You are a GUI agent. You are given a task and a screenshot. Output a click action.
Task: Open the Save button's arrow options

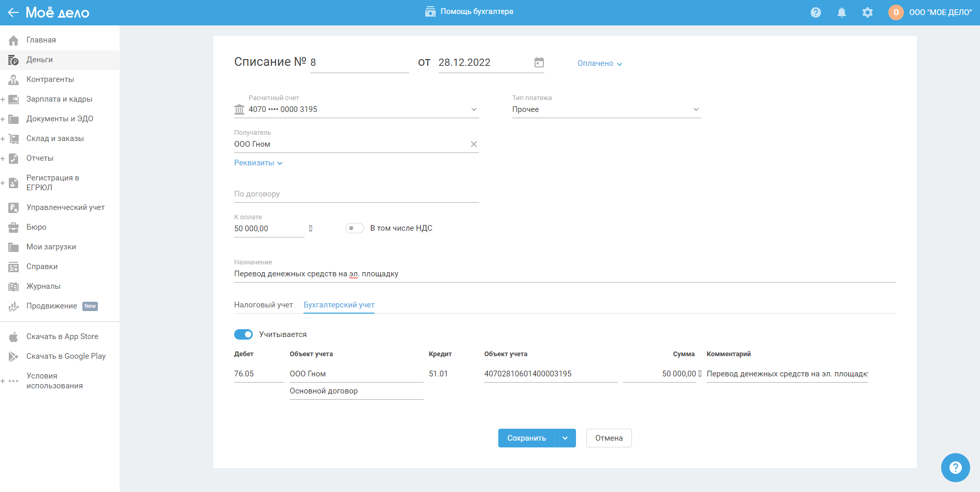click(565, 438)
